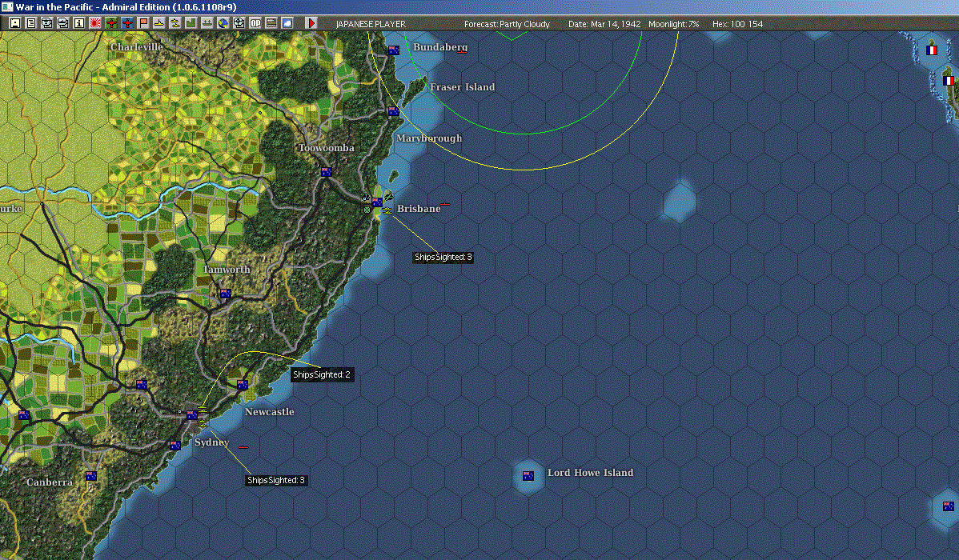Select the Lord Howe Island base flag
The width and height of the screenshot is (959, 560).
[x=528, y=476]
